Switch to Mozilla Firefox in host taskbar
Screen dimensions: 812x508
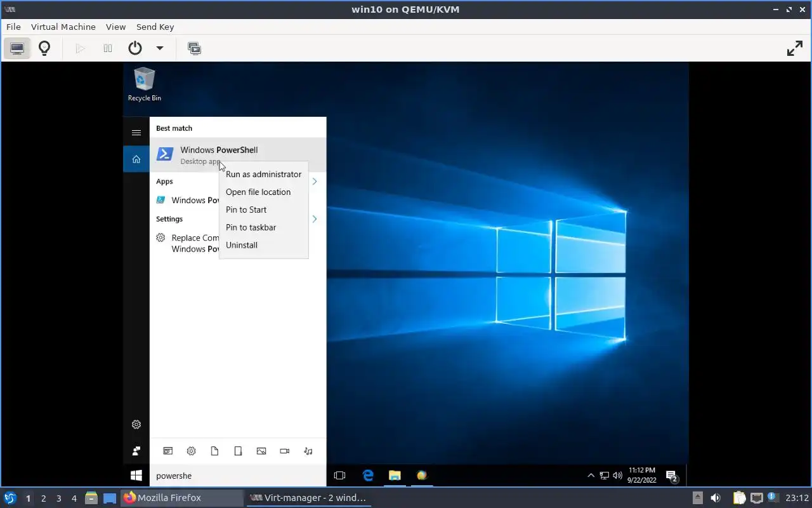click(182, 498)
